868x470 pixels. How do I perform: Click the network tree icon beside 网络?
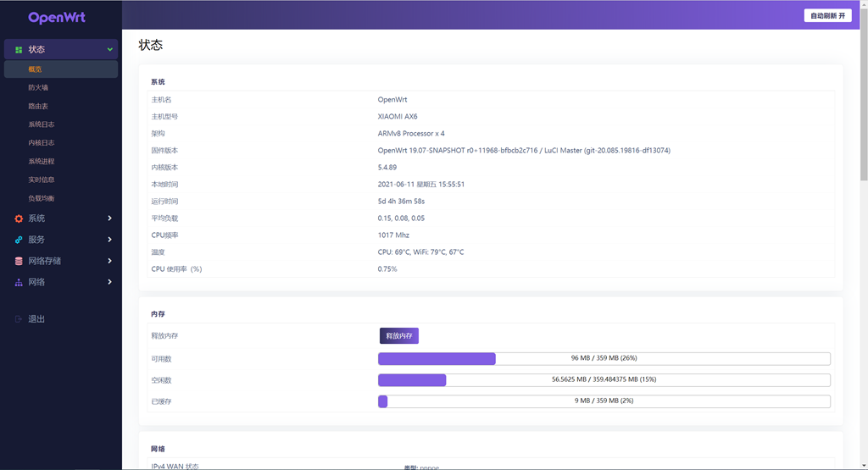[19, 282]
